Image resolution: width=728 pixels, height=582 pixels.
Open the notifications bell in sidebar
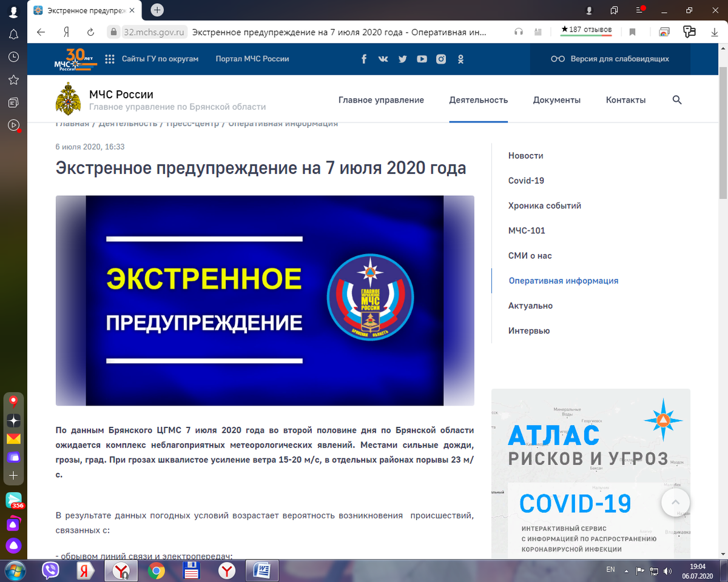[x=13, y=34]
